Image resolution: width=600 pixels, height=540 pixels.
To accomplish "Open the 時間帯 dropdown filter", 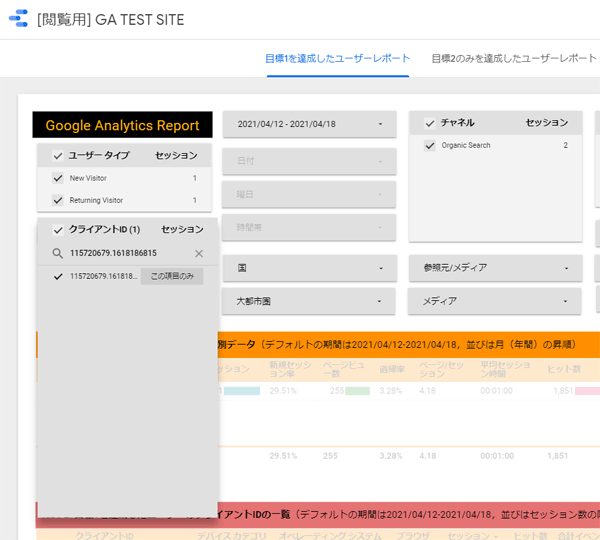I will click(309, 227).
